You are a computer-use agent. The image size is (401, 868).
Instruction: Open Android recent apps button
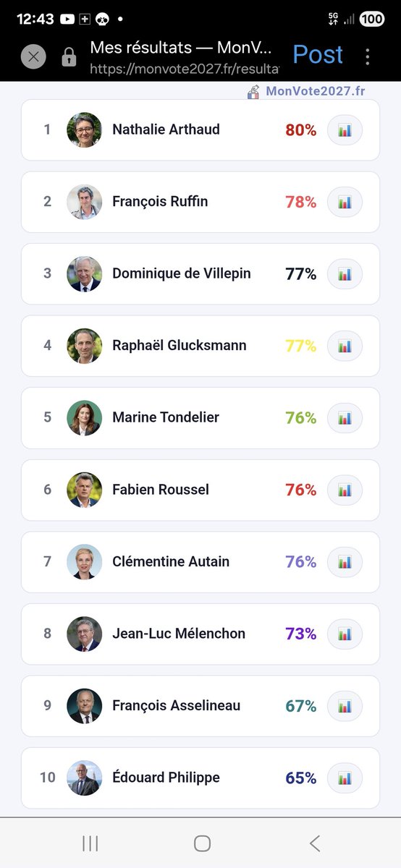[90, 843]
